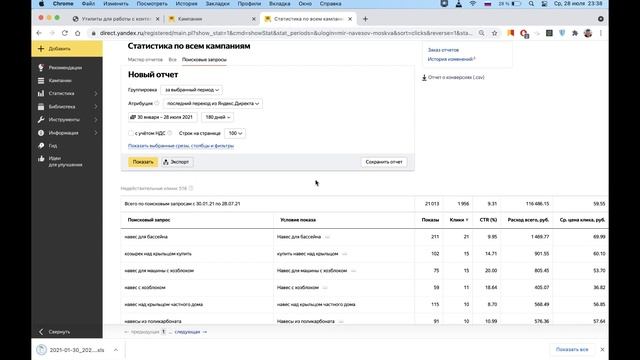Sort by Расход всего, руб. header
640x360 pixels.
point(528,220)
